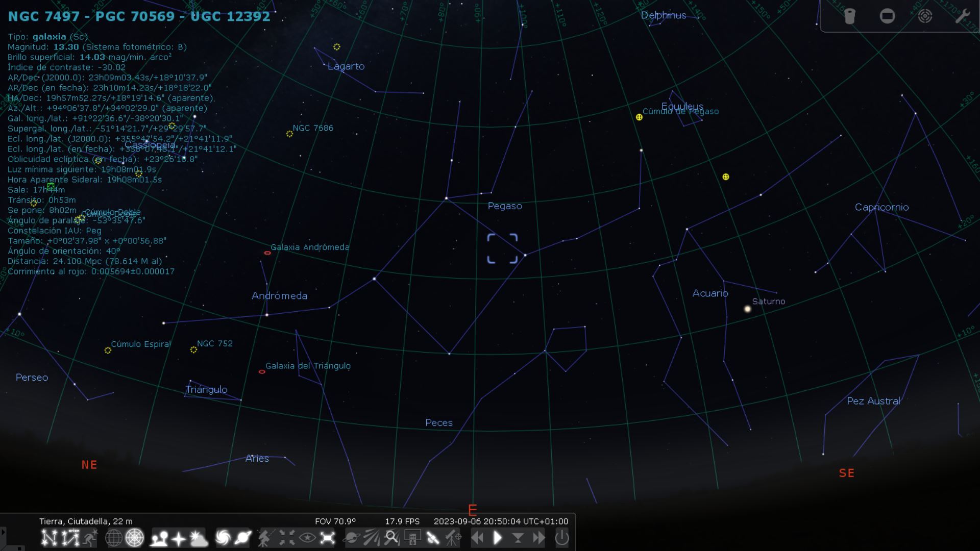Click the Aries constellation label
This screenshot has width=980, height=551.
(257, 459)
